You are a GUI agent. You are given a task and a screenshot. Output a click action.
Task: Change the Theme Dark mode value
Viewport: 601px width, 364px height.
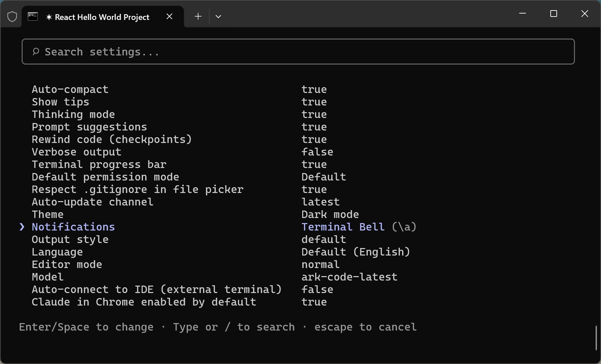330,215
